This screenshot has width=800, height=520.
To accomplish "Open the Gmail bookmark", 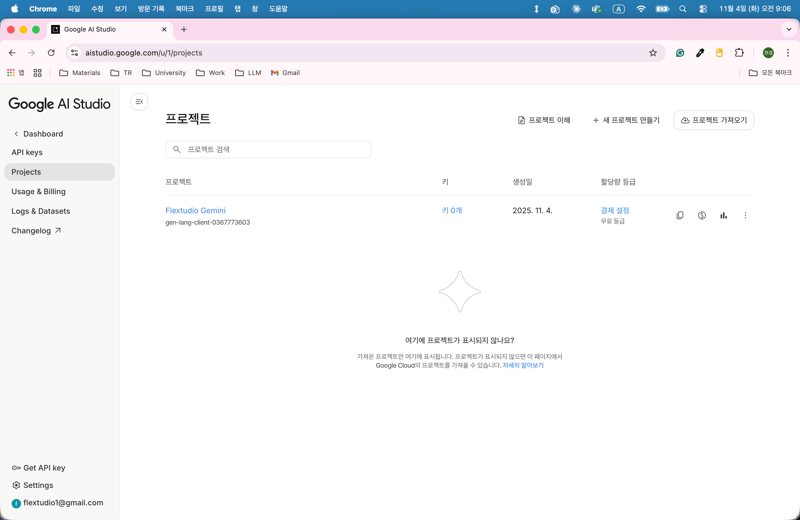I will 285,73.
